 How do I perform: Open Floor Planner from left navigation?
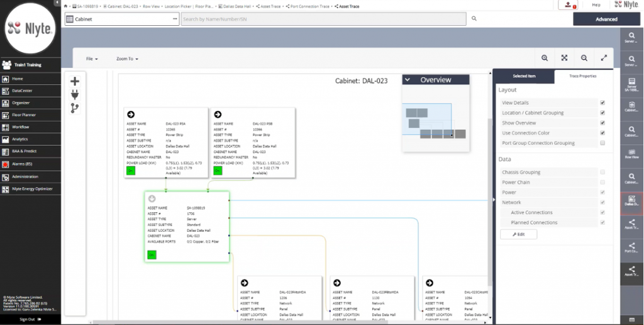pyautogui.click(x=30, y=115)
